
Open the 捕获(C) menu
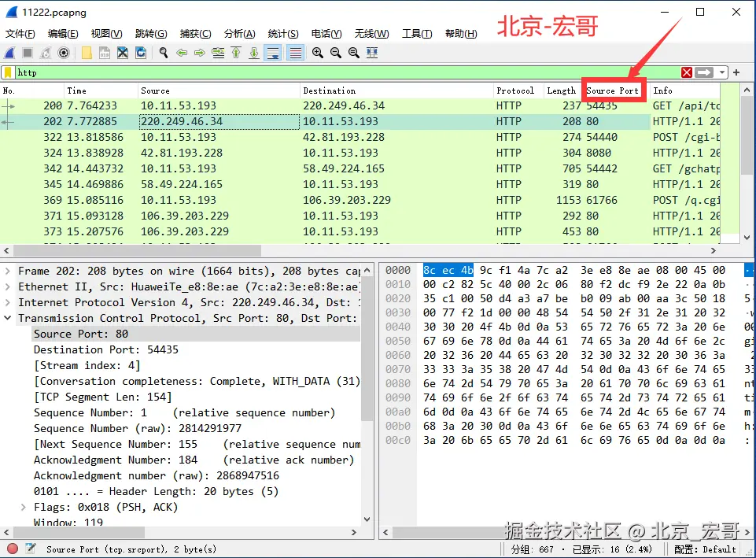click(195, 33)
